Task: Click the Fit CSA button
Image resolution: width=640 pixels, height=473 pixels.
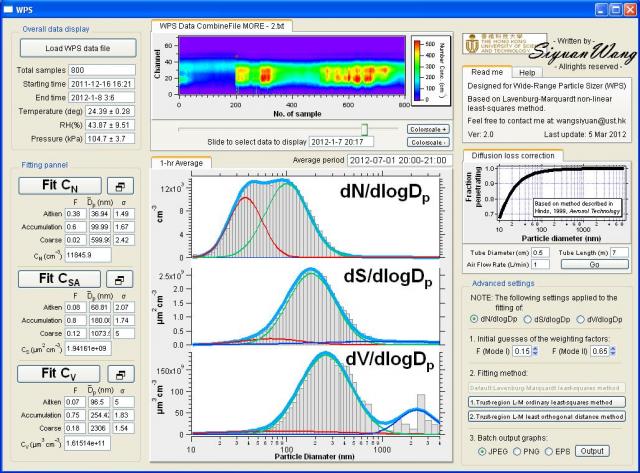Action: (x=59, y=279)
